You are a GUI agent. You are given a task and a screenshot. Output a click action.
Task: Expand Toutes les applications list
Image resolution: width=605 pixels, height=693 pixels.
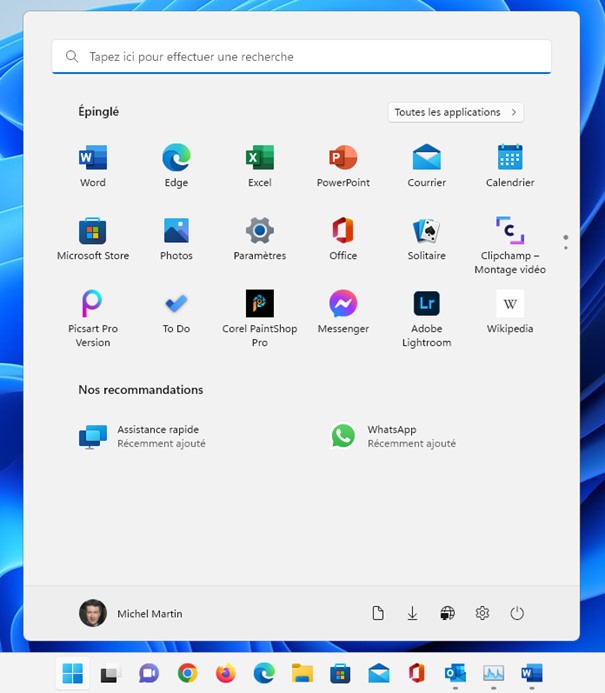pos(455,112)
